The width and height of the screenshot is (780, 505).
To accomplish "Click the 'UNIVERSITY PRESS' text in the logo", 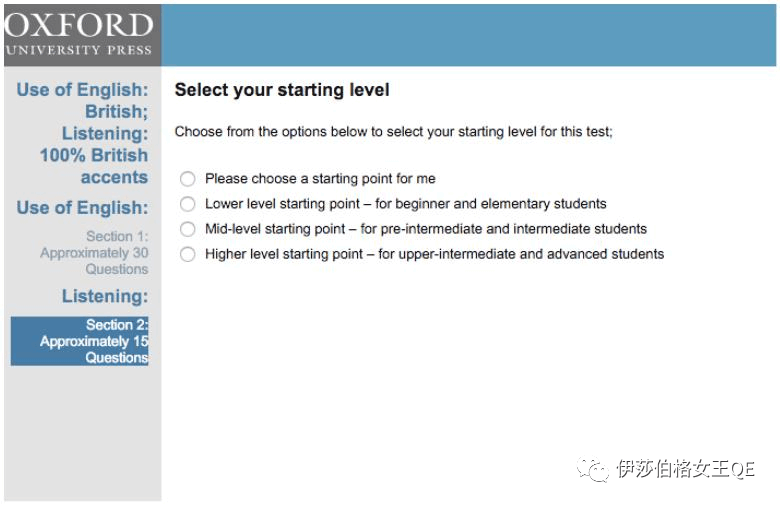I will [x=80, y=49].
